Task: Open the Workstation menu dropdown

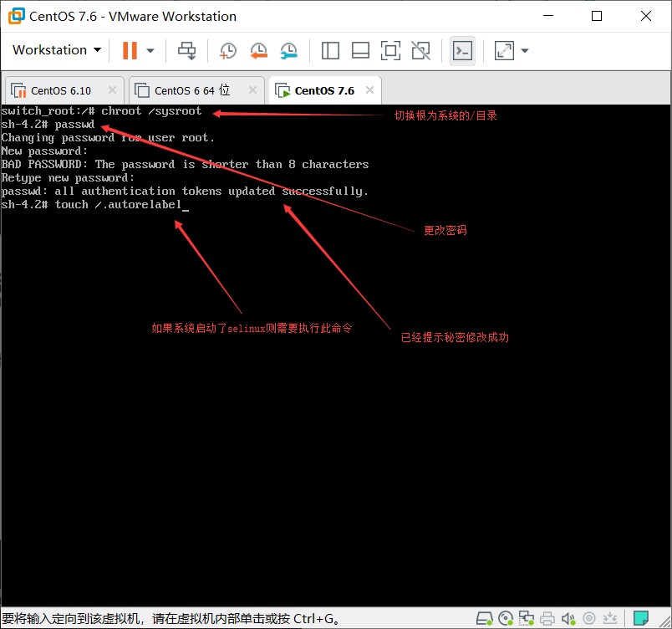Action: coord(57,50)
